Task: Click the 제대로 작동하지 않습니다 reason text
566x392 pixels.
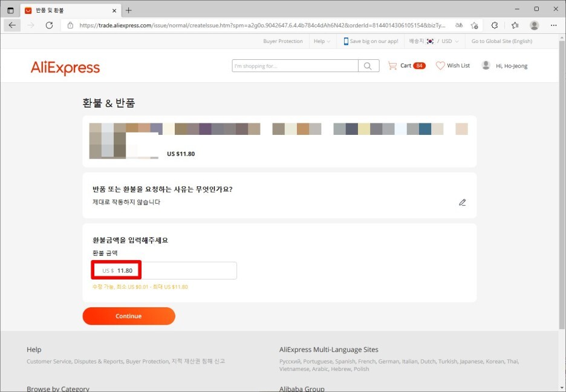Action: point(126,202)
